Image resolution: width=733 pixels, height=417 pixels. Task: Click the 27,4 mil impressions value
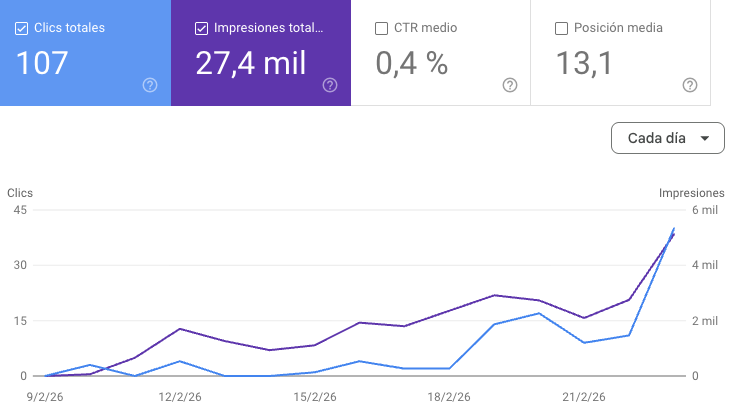(x=251, y=63)
